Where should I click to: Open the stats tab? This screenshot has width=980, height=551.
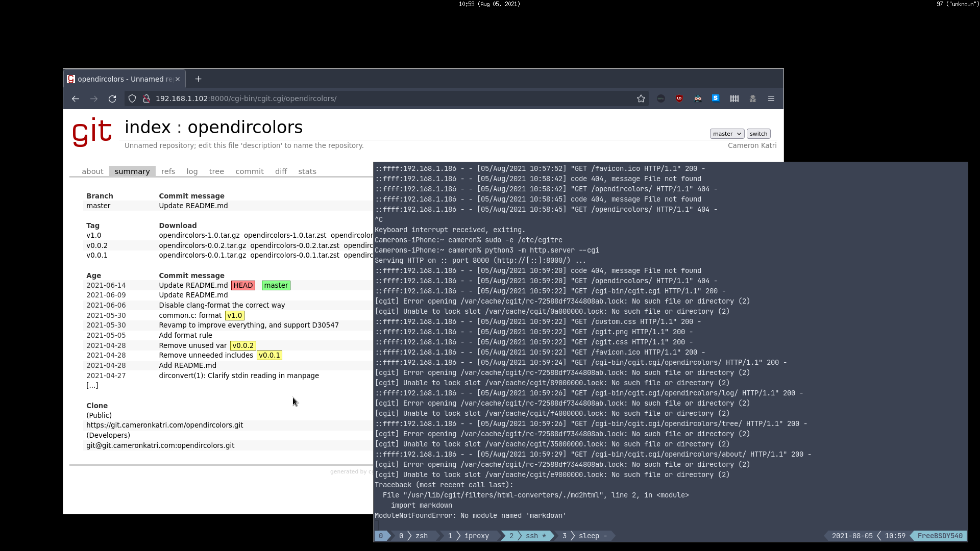point(307,171)
